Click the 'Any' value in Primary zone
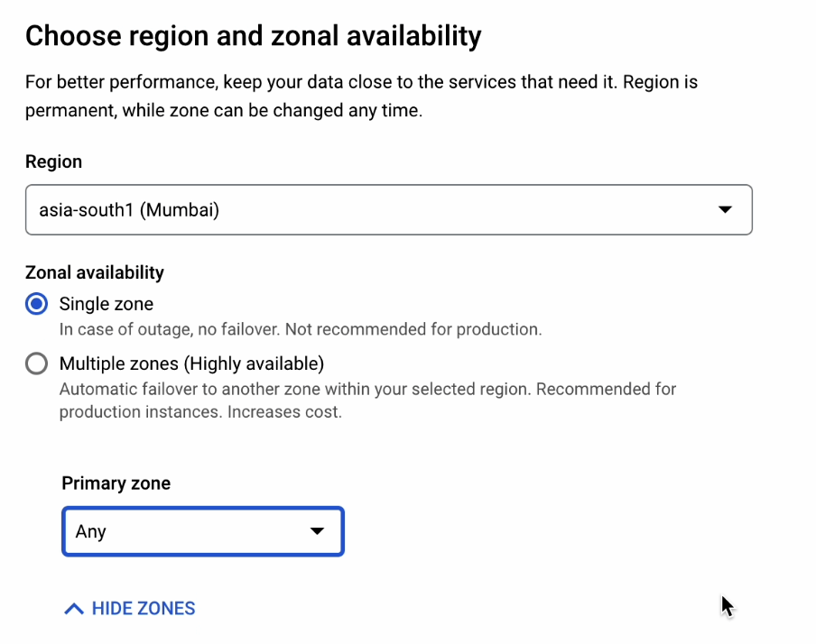Screen dimensions: 816x644 click(91, 531)
